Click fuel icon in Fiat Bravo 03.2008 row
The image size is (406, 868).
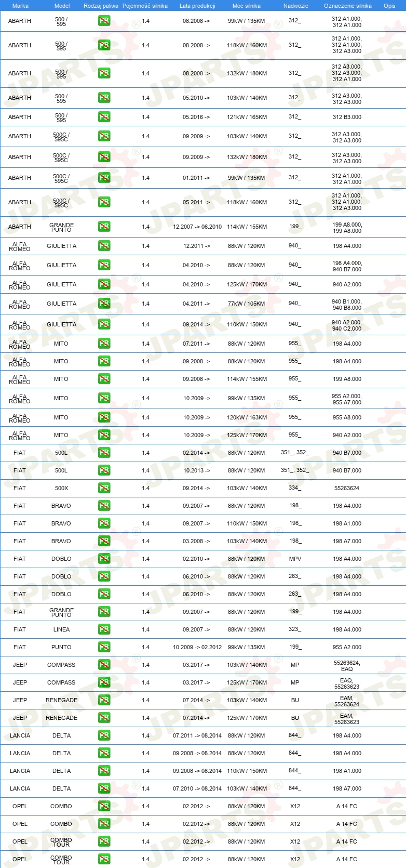(x=104, y=541)
